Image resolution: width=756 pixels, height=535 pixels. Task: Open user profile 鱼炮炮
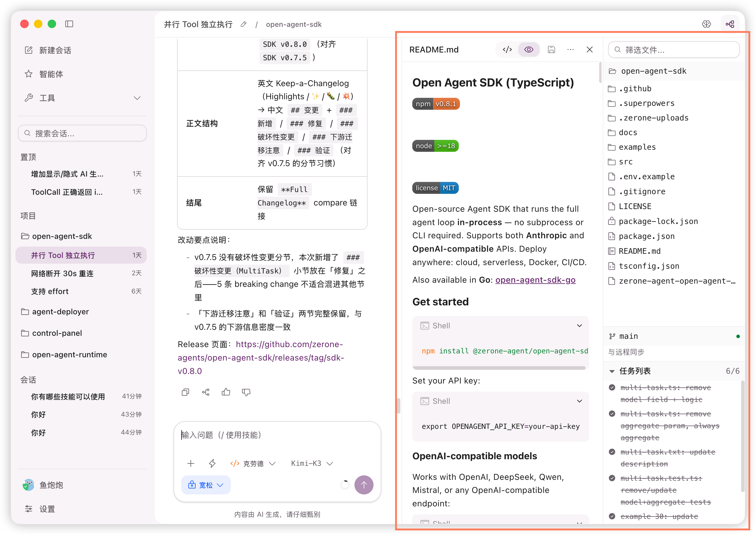pyautogui.click(x=43, y=485)
